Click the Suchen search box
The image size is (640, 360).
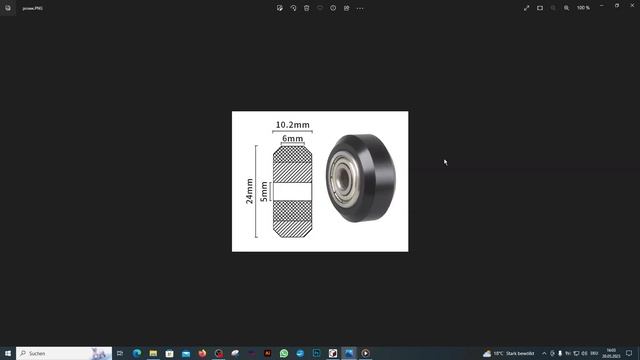point(64,353)
